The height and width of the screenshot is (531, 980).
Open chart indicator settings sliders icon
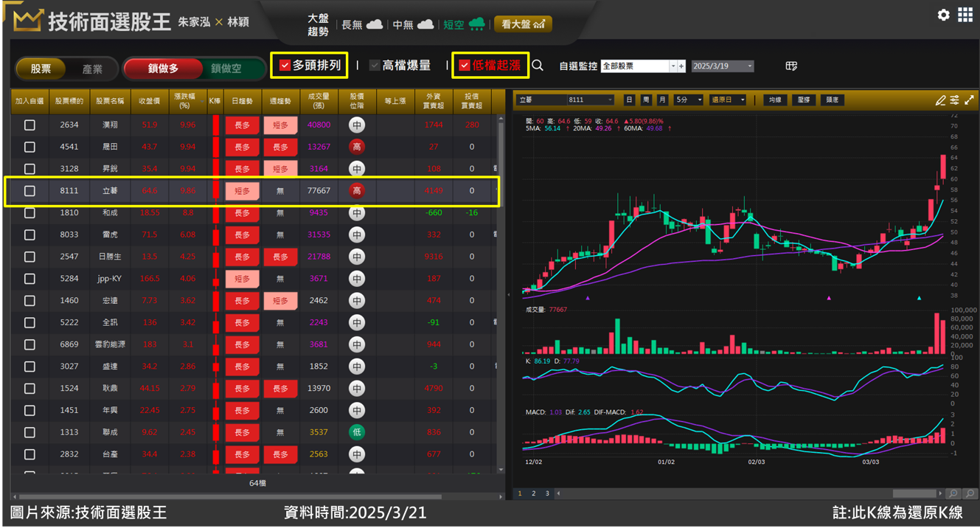point(954,100)
